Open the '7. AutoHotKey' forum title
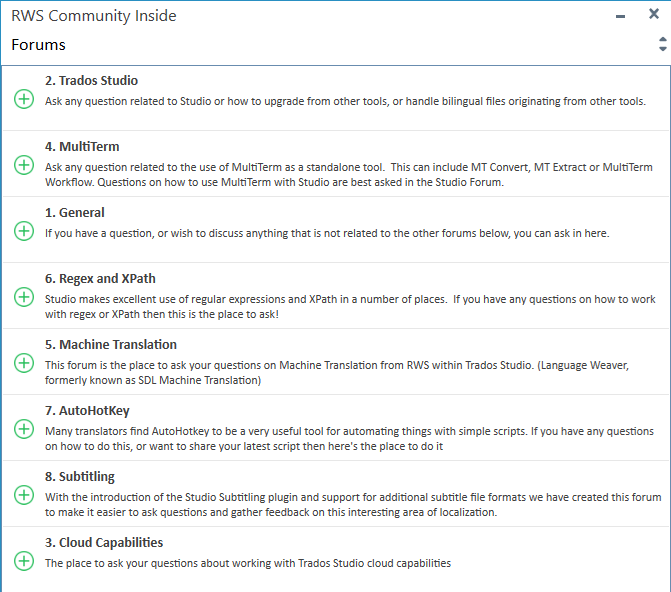 pyautogui.click(x=87, y=411)
